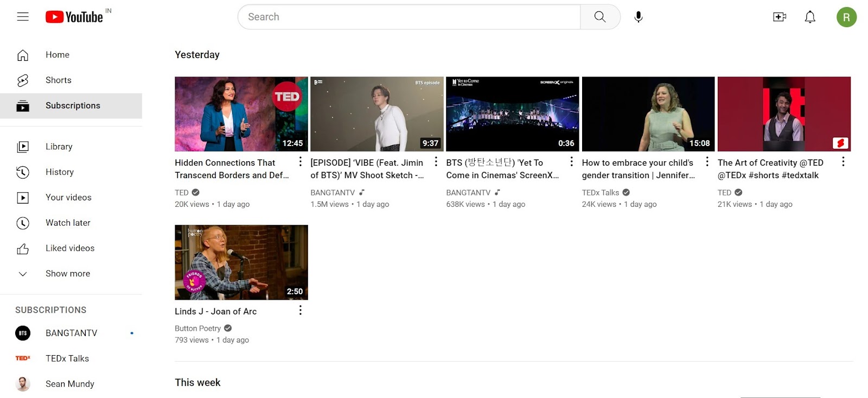
Task: Open TED channel under Hidden Connections video
Action: 182,193
